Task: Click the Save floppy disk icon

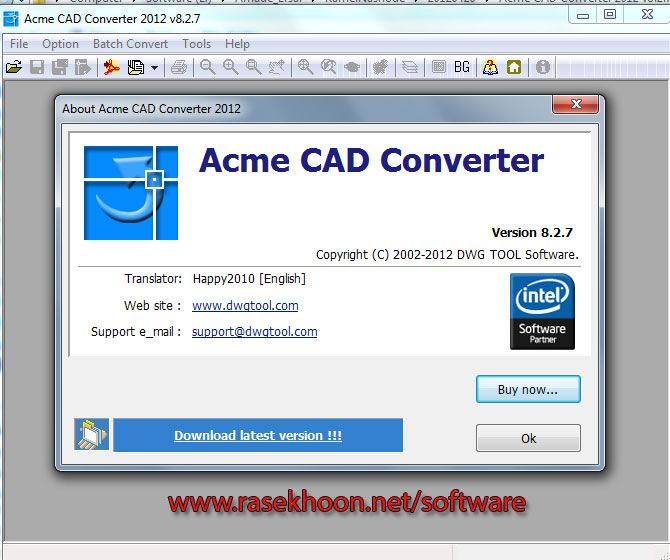Action: click(x=37, y=67)
